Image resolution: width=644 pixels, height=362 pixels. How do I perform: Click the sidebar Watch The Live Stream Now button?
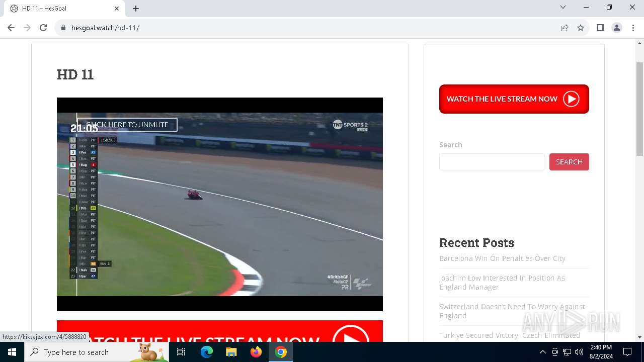click(514, 99)
